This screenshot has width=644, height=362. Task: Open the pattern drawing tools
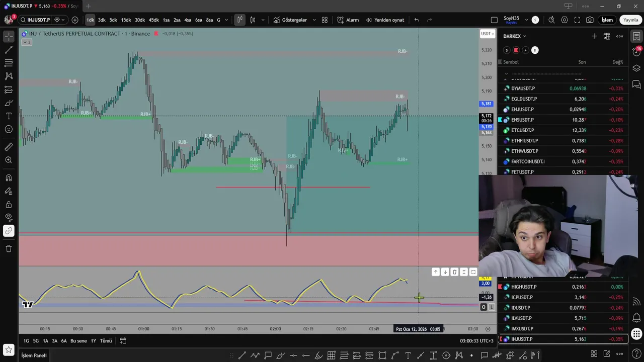(x=9, y=76)
